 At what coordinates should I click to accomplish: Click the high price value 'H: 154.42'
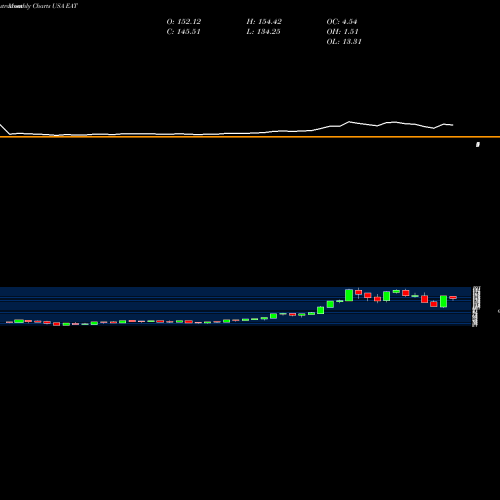(x=264, y=22)
